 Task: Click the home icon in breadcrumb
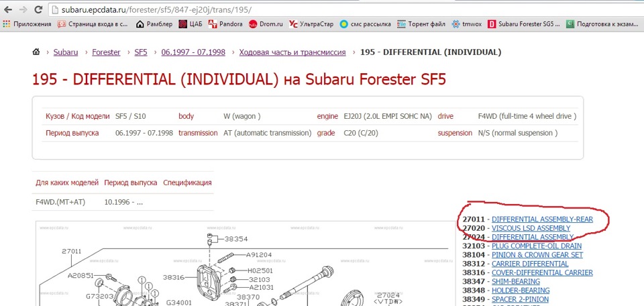(x=36, y=52)
